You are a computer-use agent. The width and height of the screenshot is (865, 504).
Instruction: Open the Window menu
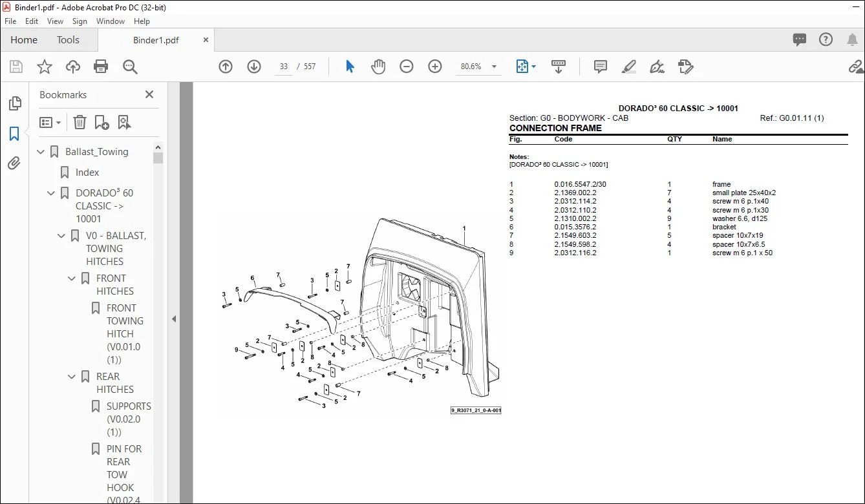click(x=111, y=21)
